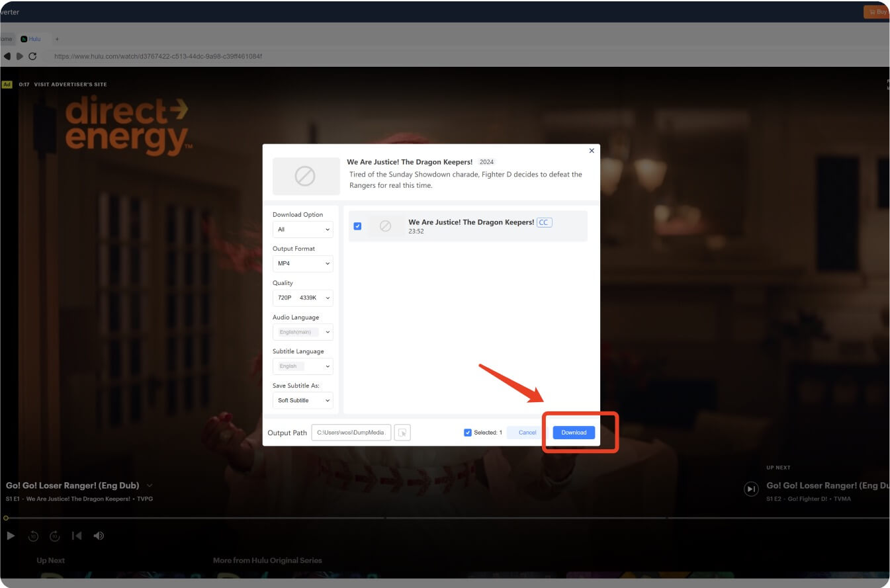This screenshot has width=890, height=588.
Task: Close the download dialog with the X
Action: [x=592, y=151]
